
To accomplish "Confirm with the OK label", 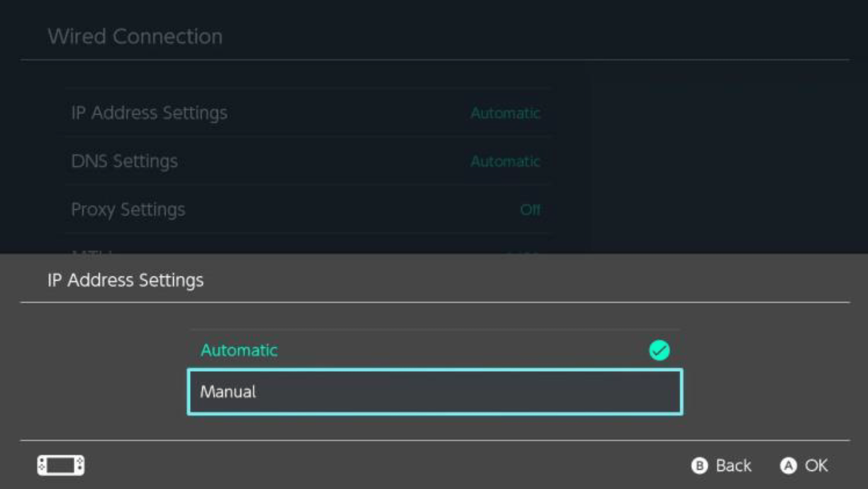I will [x=816, y=465].
